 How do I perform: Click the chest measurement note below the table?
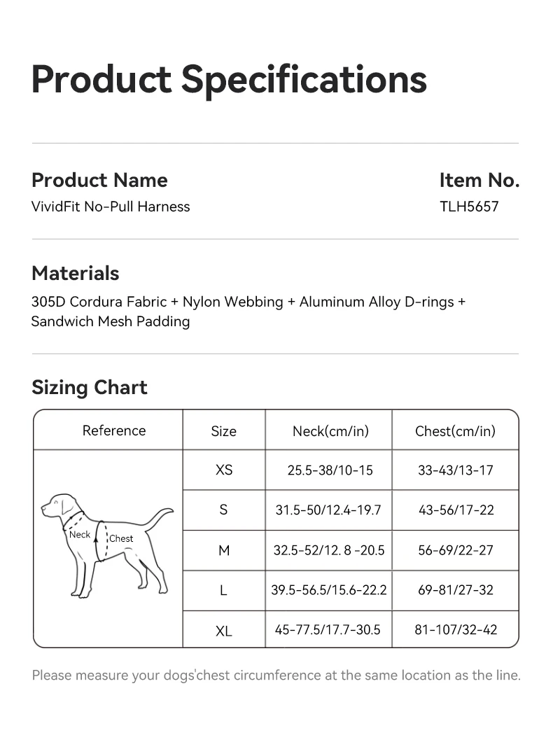276,675
